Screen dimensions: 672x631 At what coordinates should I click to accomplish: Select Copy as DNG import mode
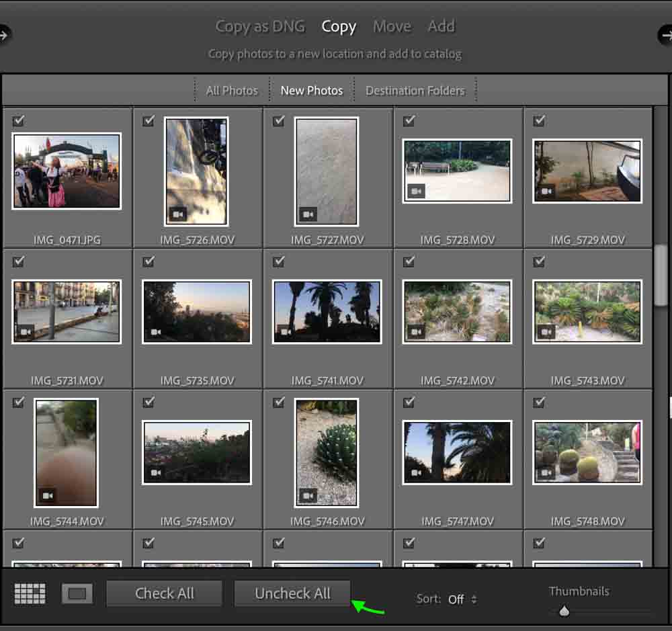tap(260, 27)
